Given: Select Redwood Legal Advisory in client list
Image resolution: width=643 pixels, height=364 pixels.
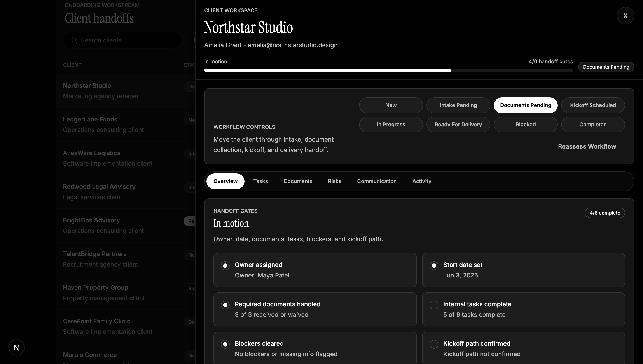Looking at the screenshot, I should point(125,192).
